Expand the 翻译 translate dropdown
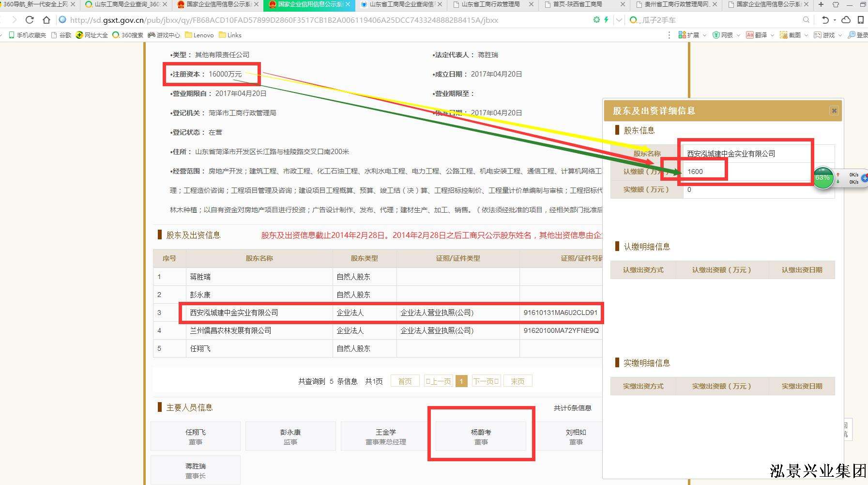Viewport: 868px width, 485px height. pos(772,35)
